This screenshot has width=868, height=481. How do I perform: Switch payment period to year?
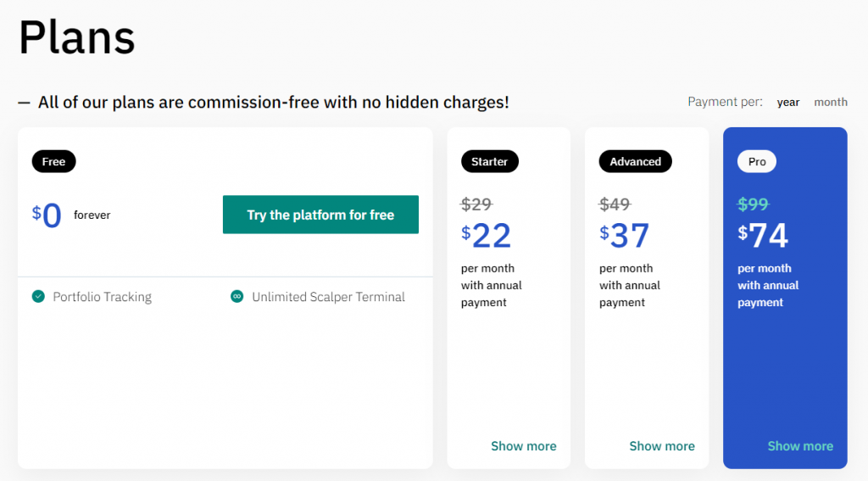[788, 102]
